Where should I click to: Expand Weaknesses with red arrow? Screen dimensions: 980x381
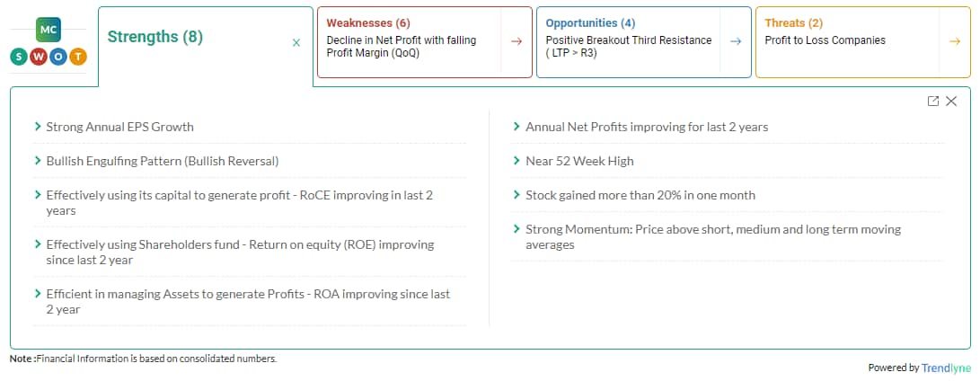tap(516, 41)
